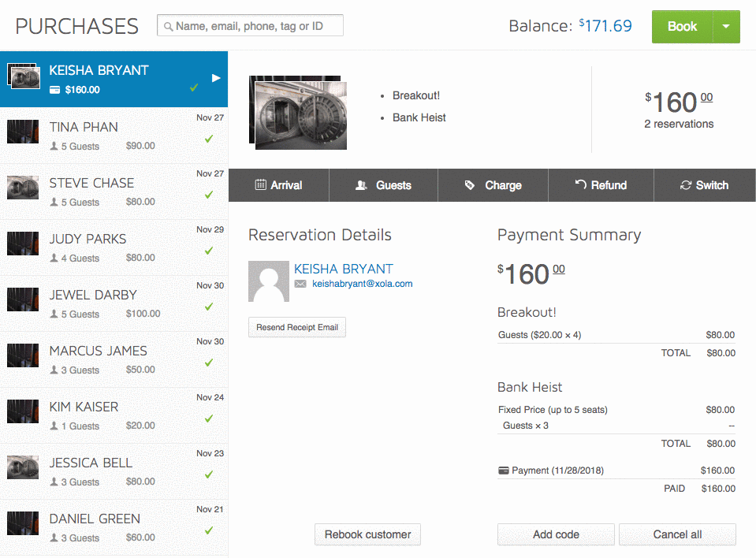The width and height of the screenshot is (756, 558).
Task: Click Fixed Price (up to 5 seats) line
Action: 616,410
